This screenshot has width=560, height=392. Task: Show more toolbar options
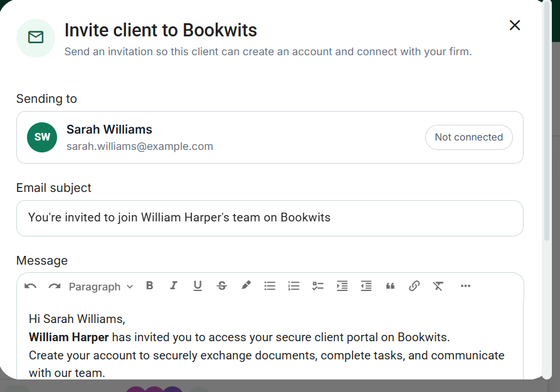tap(465, 286)
